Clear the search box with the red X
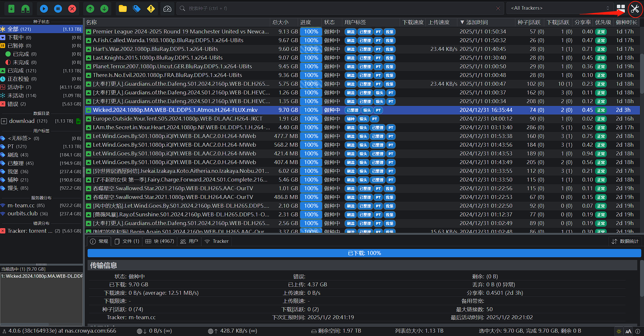The width and height of the screenshot is (644, 336). [x=498, y=8]
